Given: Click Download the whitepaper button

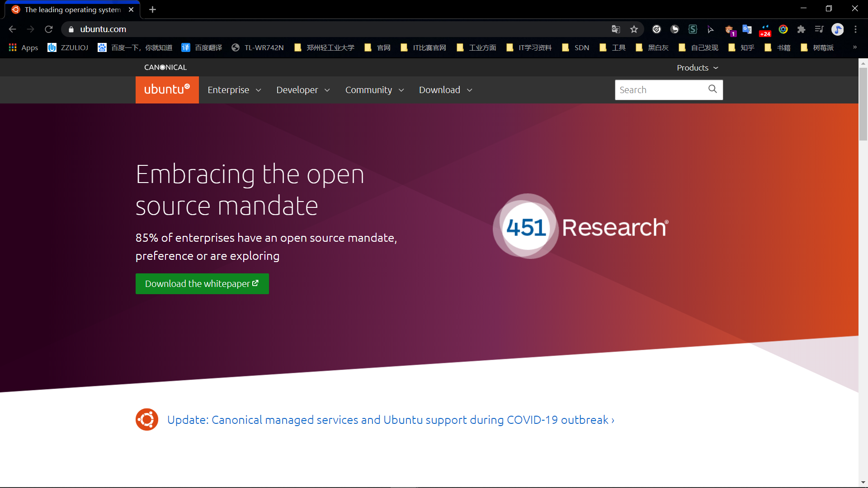Looking at the screenshot, I should coord(202,284).
